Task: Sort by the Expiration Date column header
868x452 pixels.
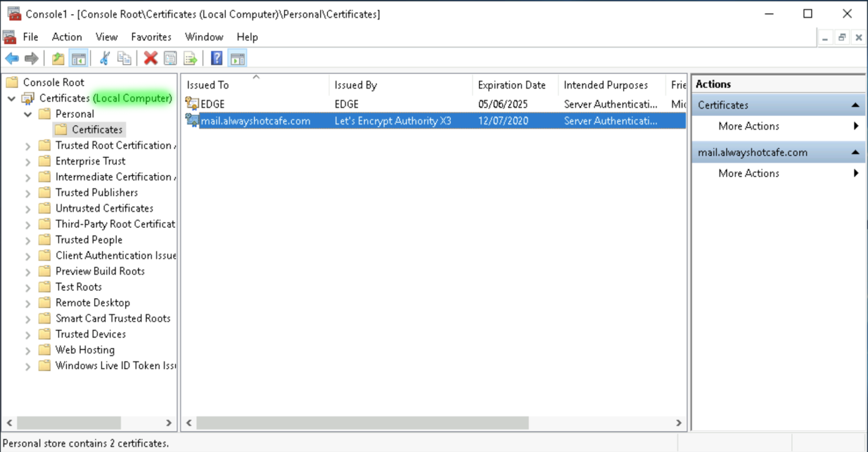Action: point(511,85)
